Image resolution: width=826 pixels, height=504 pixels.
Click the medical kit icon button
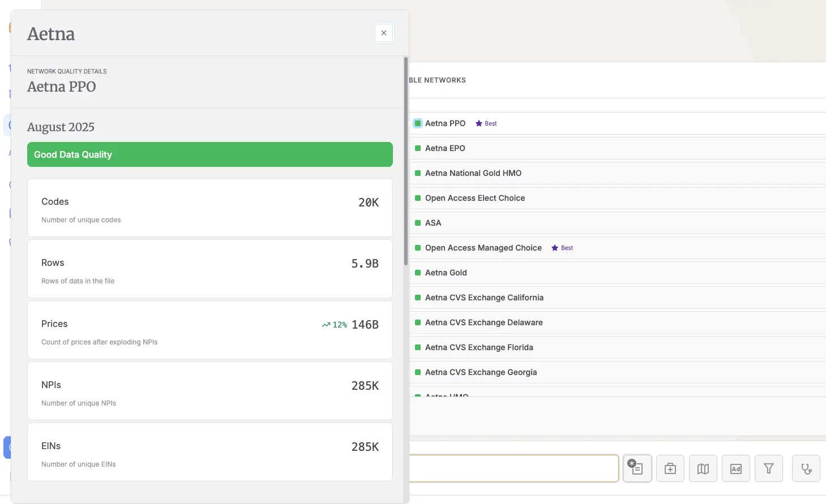pyautogui.click(x=670, y=468)
